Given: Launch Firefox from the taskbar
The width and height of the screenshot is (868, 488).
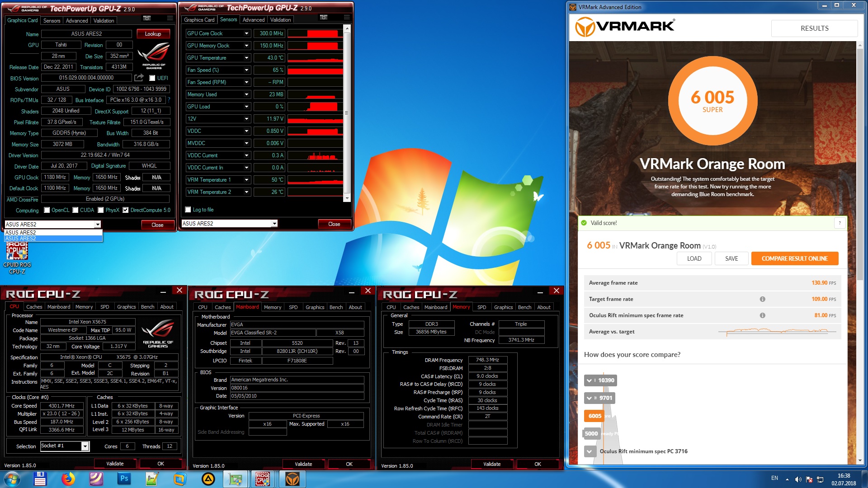Looking at the screenshot, I should (x=68, y=479).
